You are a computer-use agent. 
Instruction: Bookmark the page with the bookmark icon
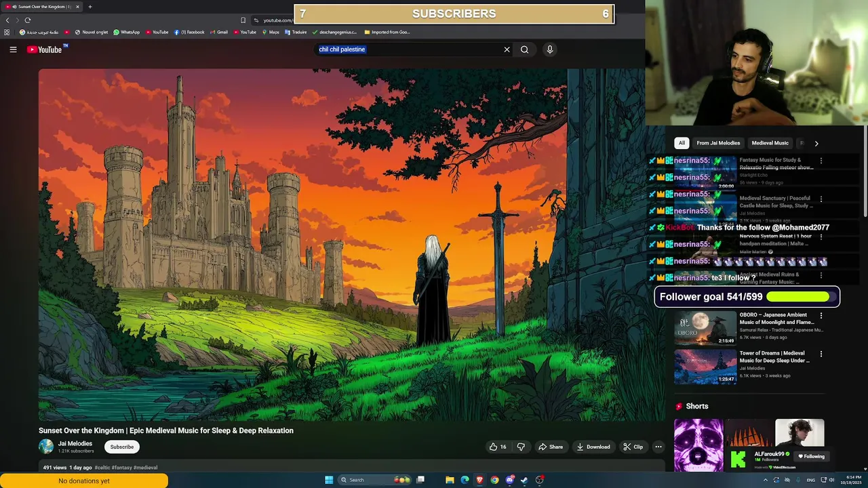pyautogui.click(x=243, y=20)
